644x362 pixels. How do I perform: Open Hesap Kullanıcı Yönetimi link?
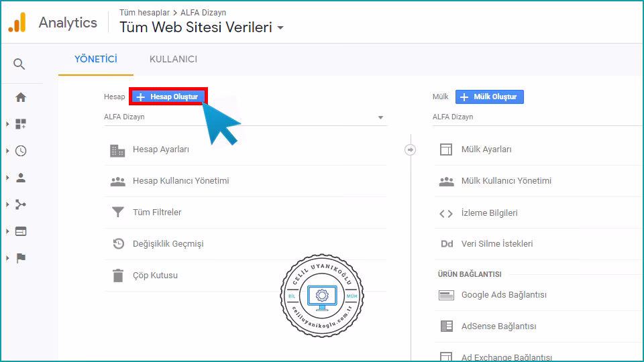[x=180, y=181]
